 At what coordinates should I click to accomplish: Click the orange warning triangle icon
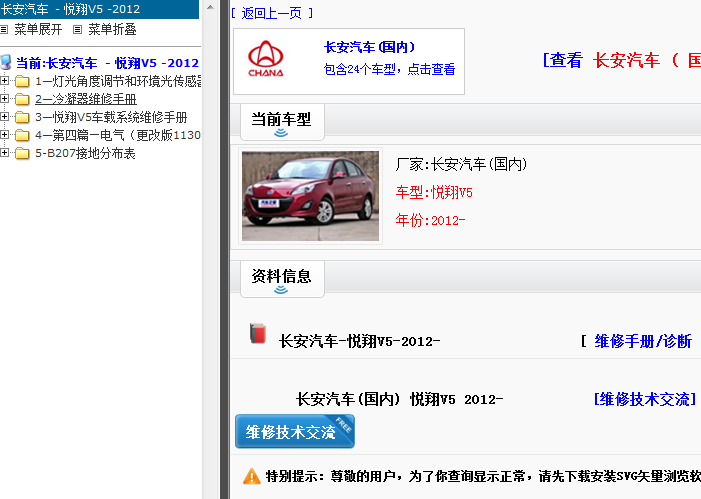pyautogui.click(x=252, y=476)
